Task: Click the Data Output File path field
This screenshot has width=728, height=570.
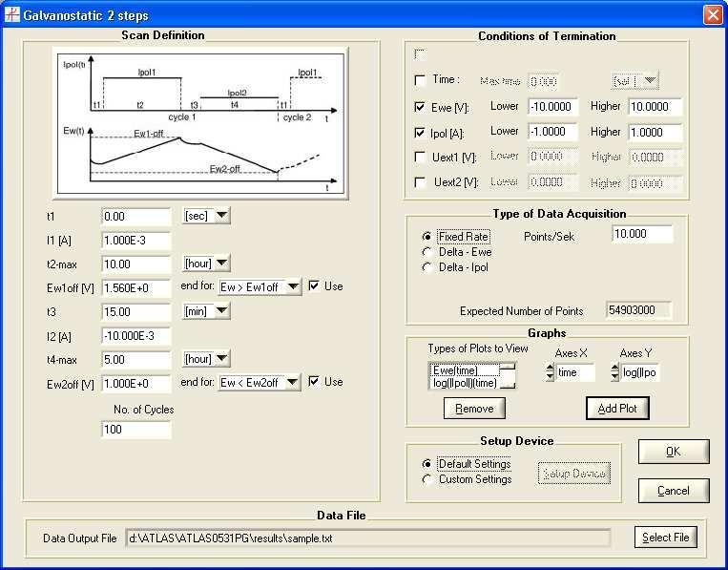Action: click(367, 538)
